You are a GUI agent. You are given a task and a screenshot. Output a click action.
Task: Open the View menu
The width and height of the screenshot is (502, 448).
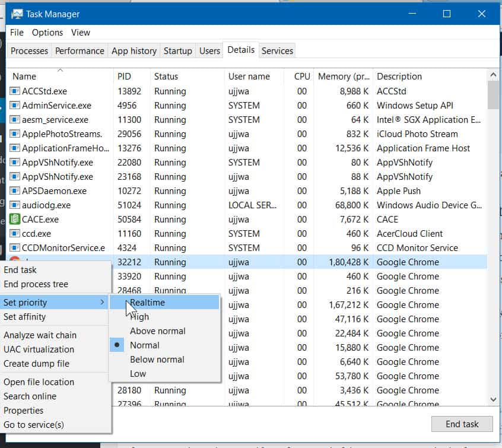point(81,33)
